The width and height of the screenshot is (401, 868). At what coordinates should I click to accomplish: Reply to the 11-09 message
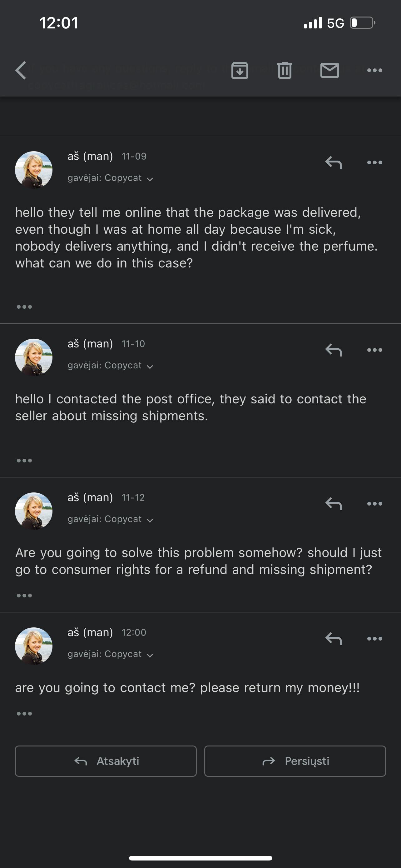point(333,163)
